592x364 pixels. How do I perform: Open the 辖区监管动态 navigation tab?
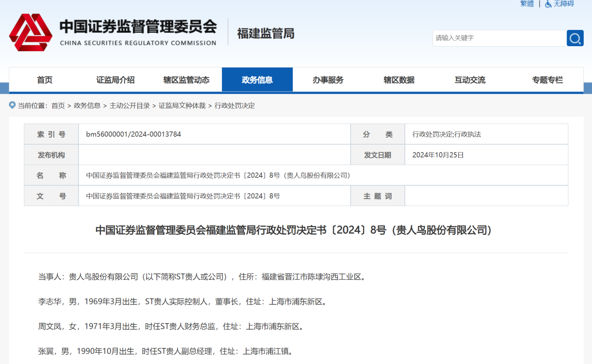(186, 80)
